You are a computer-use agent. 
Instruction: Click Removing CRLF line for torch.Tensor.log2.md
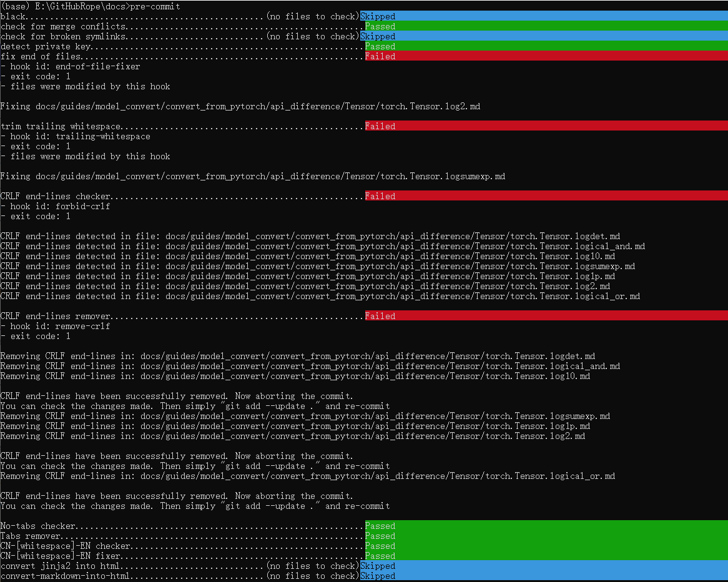292,436
